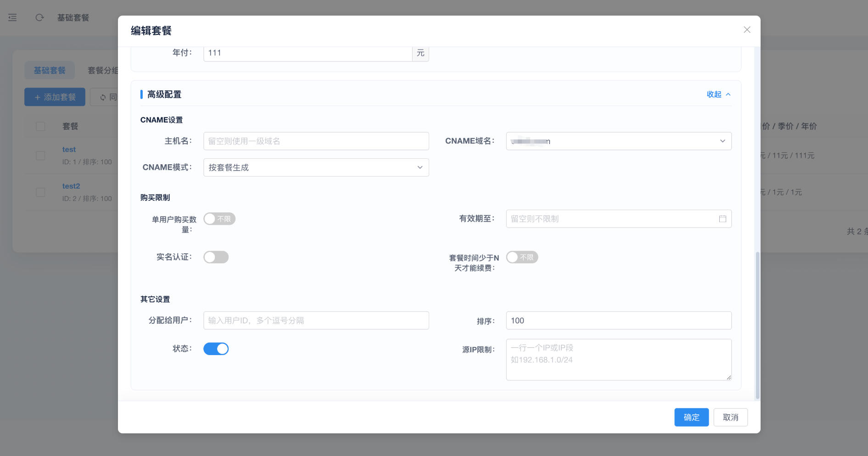Focus the 主机名 input field

click(316, 141)
